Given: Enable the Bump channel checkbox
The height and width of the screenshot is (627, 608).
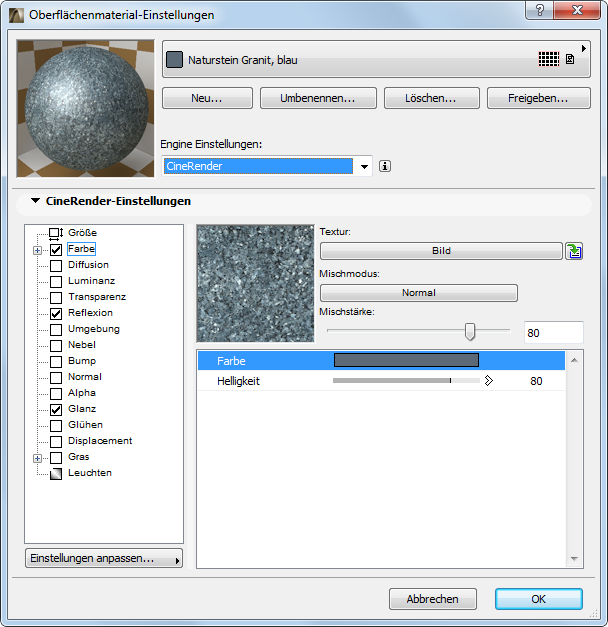Looking at the screenshot, I should (x=56, y=362).
